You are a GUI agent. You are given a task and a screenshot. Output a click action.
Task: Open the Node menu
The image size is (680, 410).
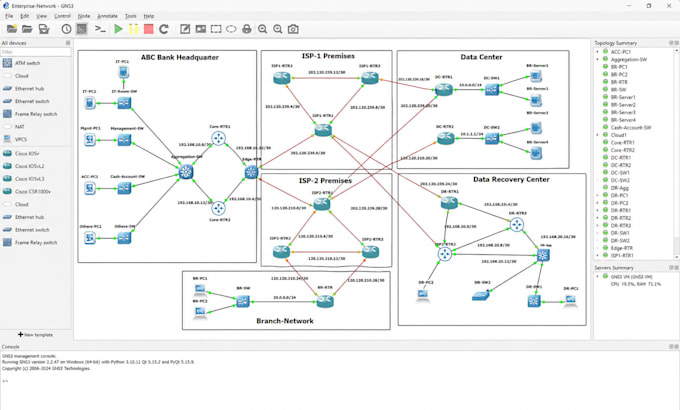coord(84,16)
